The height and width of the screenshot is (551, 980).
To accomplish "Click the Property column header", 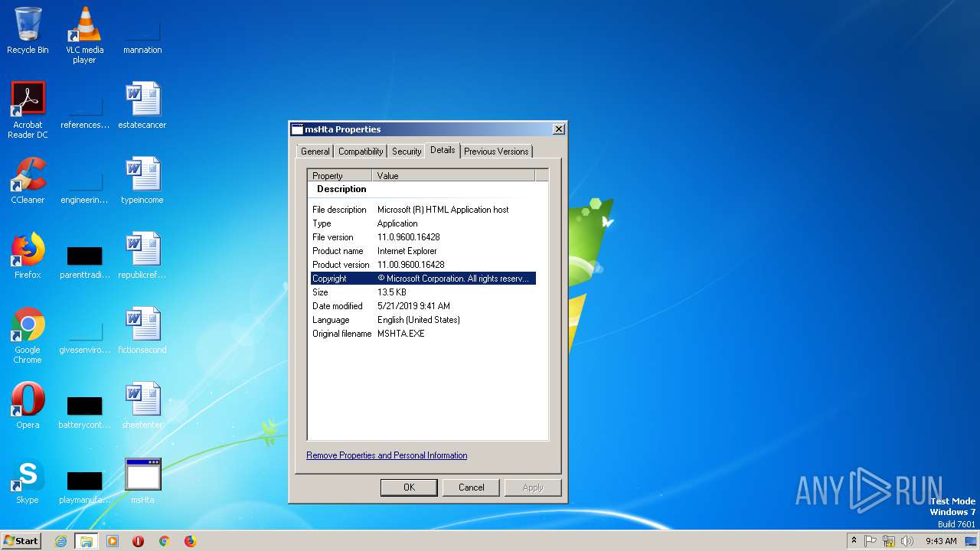I will [x=340, y=175].
